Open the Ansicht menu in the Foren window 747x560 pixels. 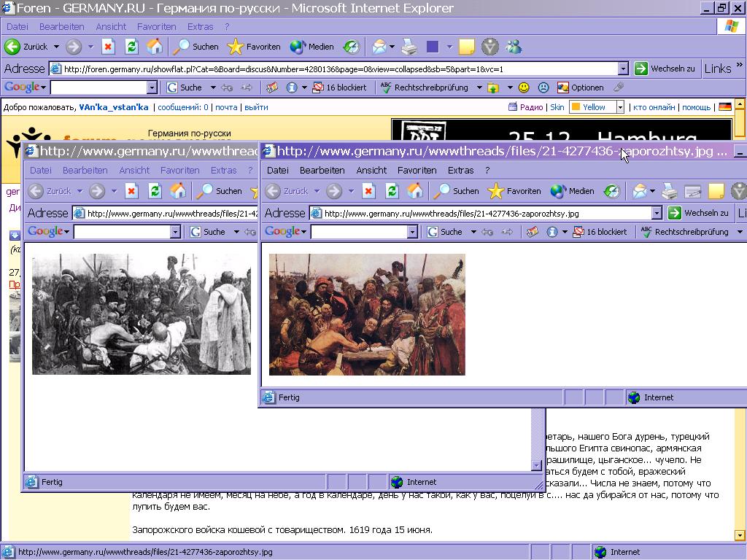coord(111,27)
